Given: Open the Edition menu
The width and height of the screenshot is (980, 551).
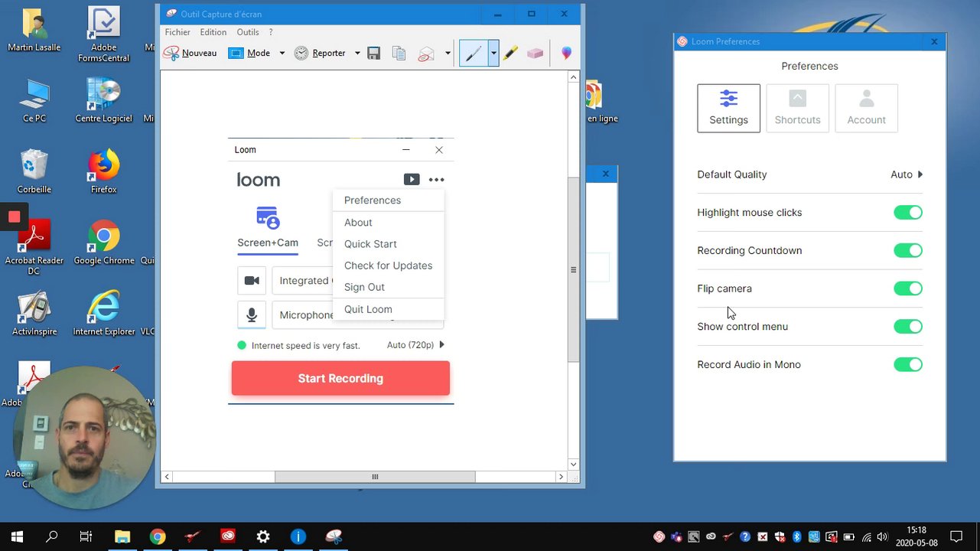Looking at the screenshot, I should pos(213,32).
